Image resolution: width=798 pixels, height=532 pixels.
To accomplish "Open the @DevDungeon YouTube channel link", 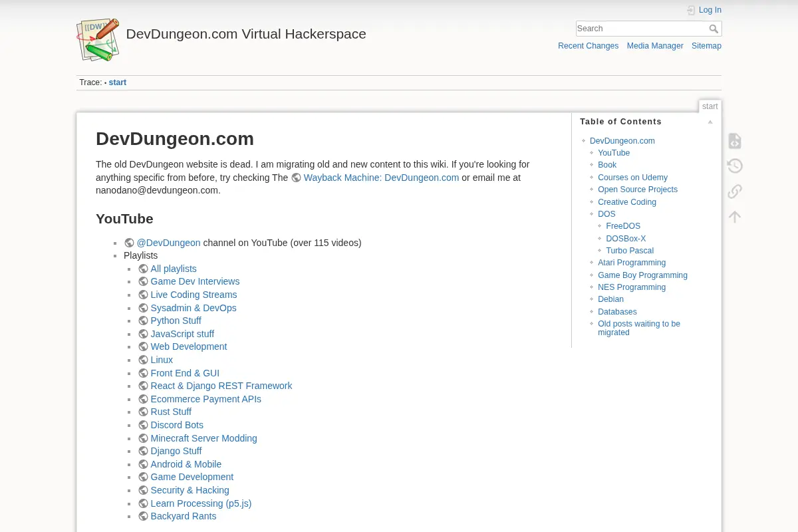I will coord(168,243).
